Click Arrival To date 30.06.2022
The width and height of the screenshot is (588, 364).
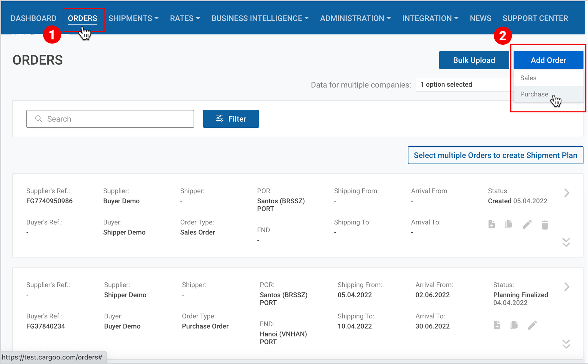coord(432,326)
